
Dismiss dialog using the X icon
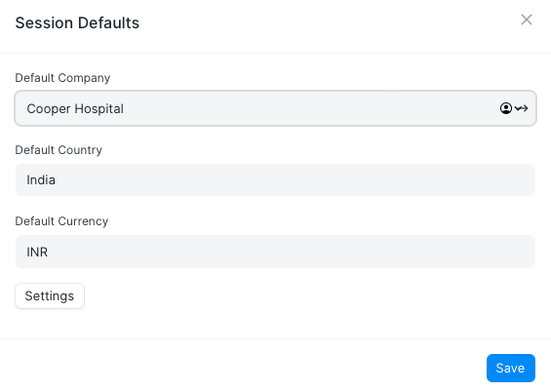coord(526,20)
